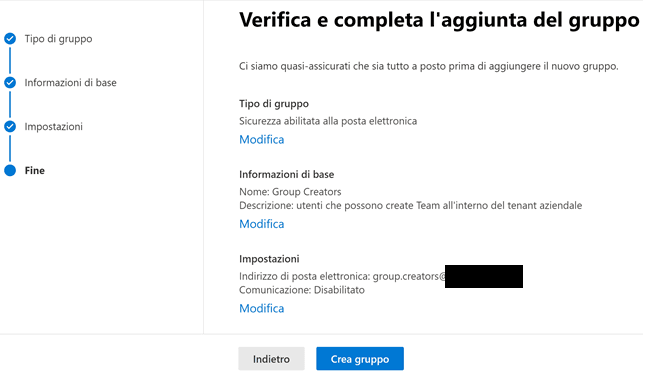Click the Crea gruppo button
This screenshot has height=379, width=648.
[x=360, y=359]
